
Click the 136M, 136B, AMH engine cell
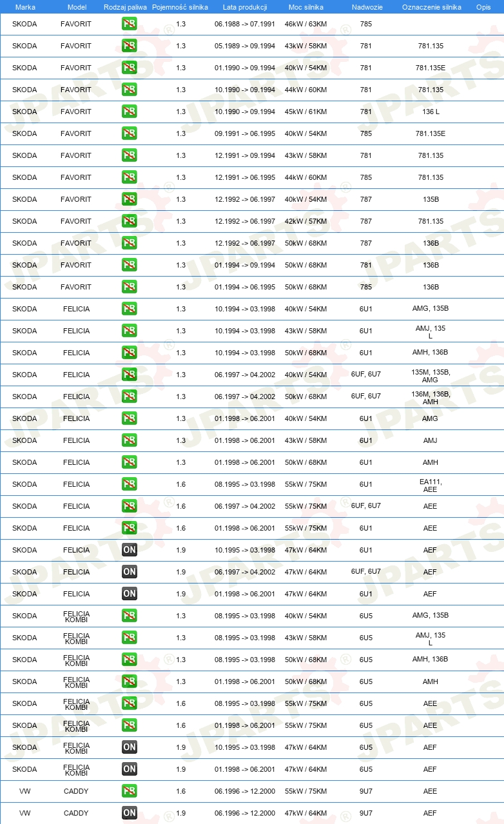coord(431,398)
